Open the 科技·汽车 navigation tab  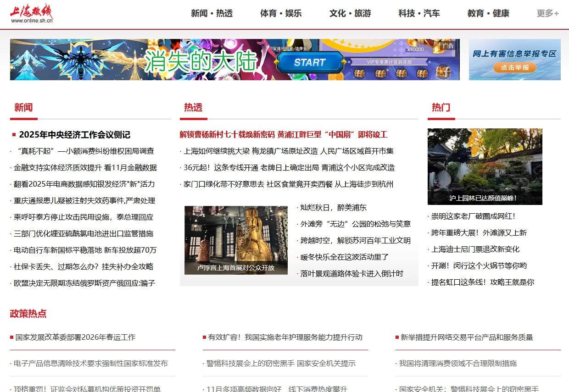[418, 13]
